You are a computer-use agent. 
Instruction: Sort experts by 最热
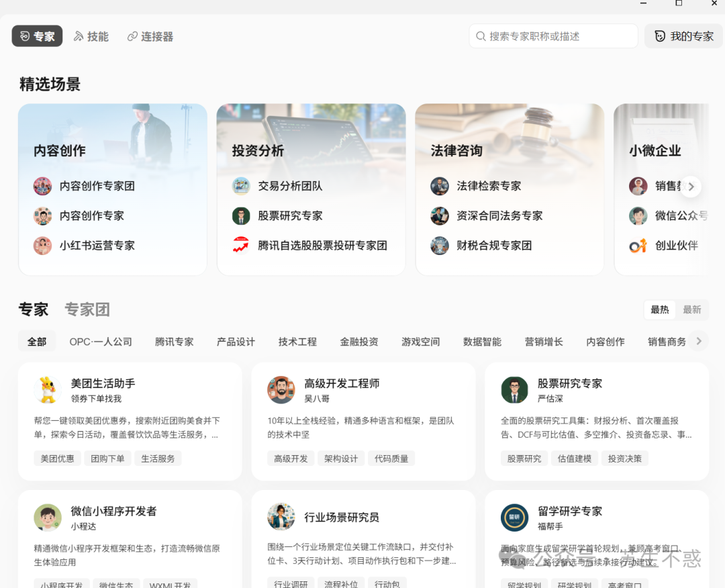pos(660,309)
